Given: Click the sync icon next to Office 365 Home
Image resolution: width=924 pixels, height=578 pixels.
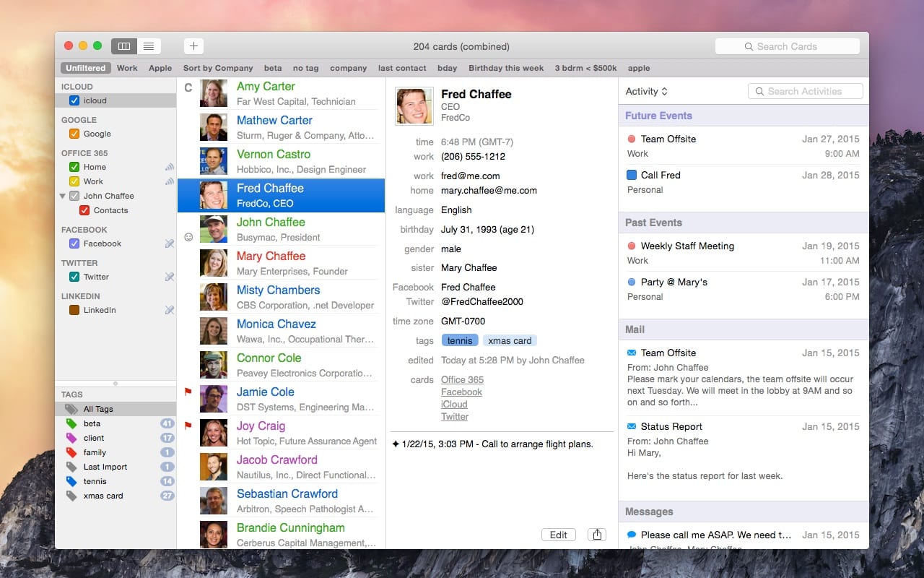Looking at the screenshot, I should (x=169, y=167).
